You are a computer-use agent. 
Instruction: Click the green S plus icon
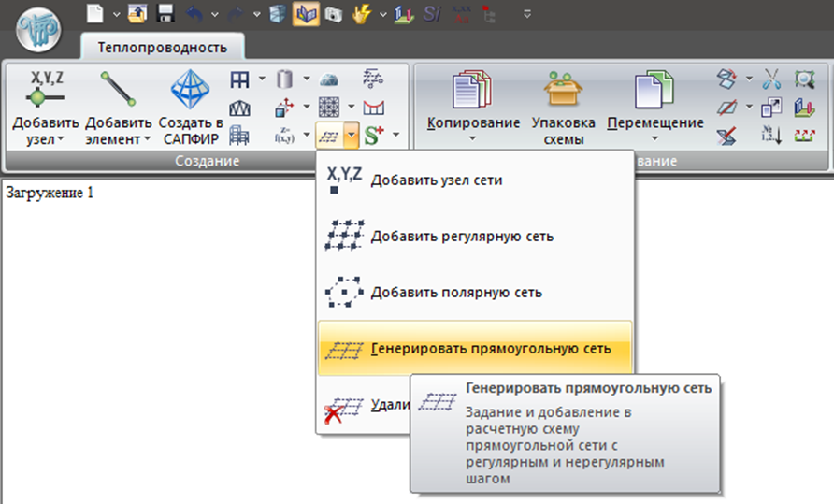(x=374, y=136)
